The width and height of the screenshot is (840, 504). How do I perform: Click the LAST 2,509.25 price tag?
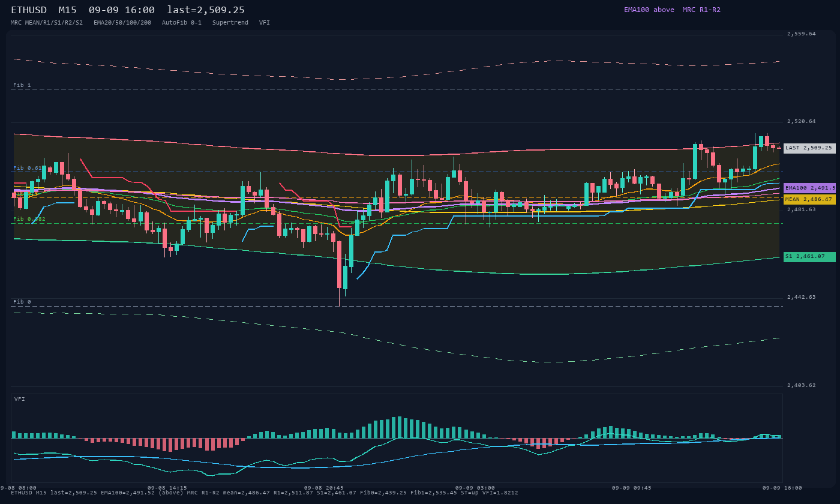809,148
